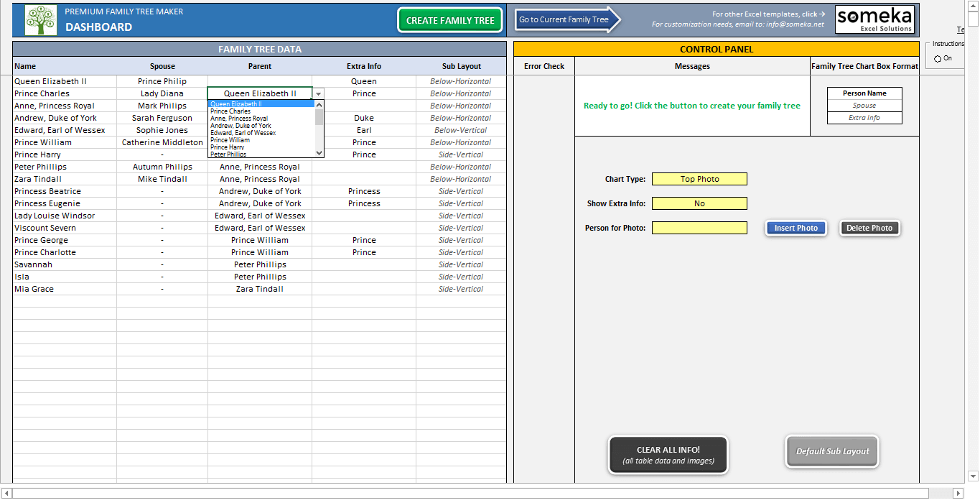Click the Family Tree Chart Box Format header

coord(864,66)
